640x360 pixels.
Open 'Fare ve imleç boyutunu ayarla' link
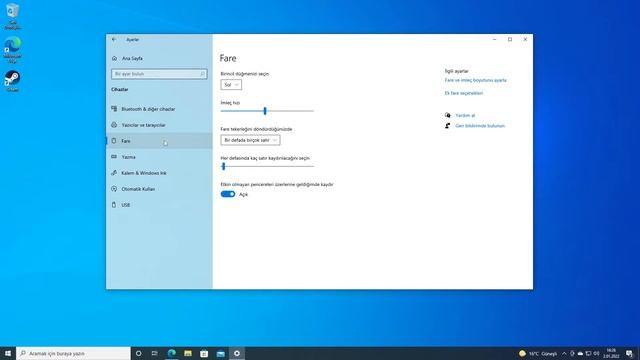[x=476, y=80]
